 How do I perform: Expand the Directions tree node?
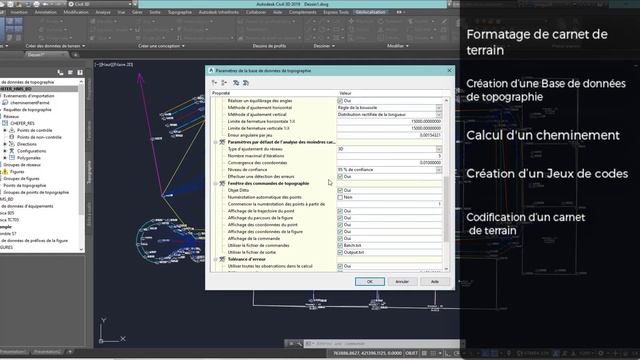coord(5,144)
